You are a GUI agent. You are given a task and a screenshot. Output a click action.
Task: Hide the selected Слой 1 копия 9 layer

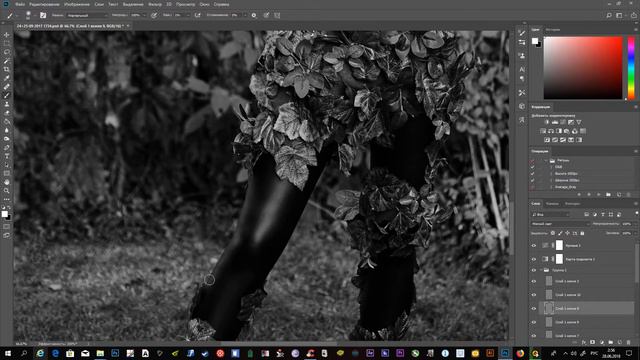(533, 309)
